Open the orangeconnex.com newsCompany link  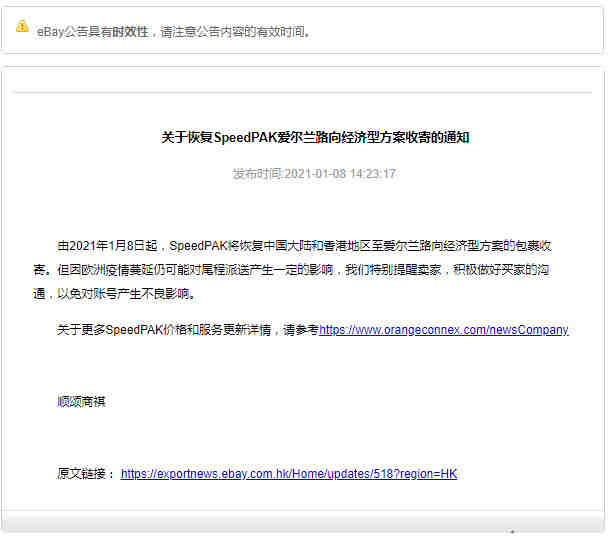coord(444,330)
